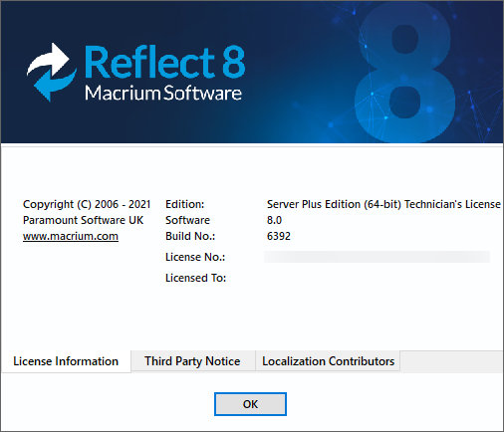Click the Macrium Reflect arrows logo

click(x=52, y=72)
